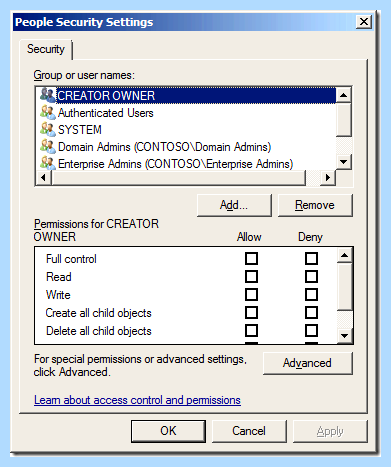Click names list scroll down arrow

point(344,162)
